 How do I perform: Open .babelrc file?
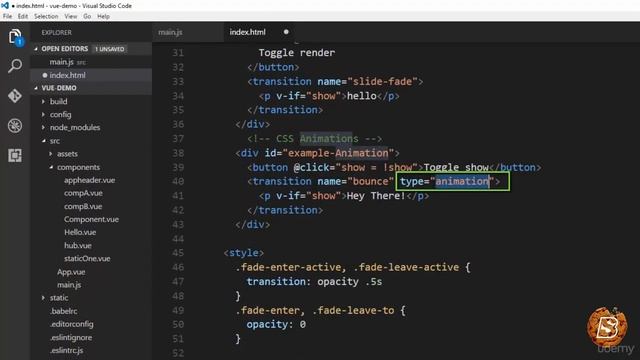(x=63, y=311)
